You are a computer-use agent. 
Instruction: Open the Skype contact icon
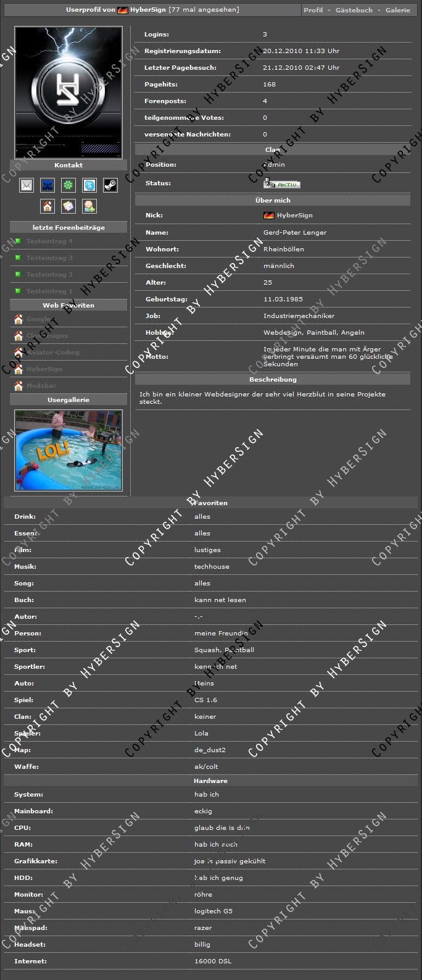[89, 185]
